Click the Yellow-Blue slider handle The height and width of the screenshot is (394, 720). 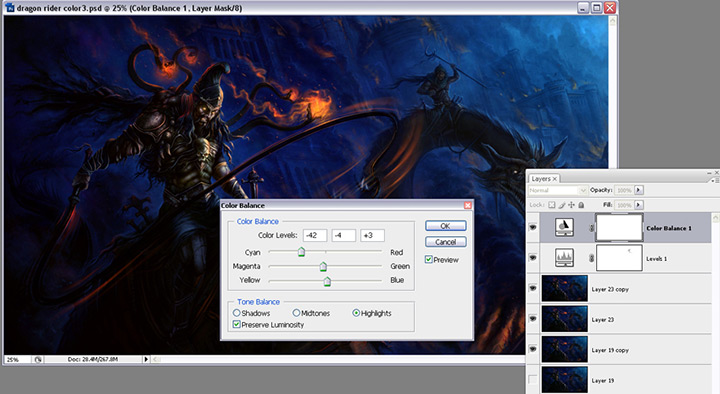point(327,281)
